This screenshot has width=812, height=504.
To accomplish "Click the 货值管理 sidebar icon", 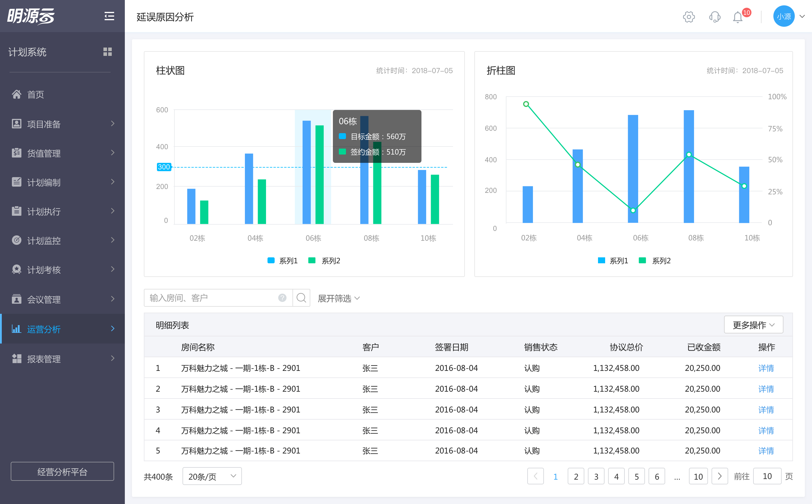I will point(16,153).
